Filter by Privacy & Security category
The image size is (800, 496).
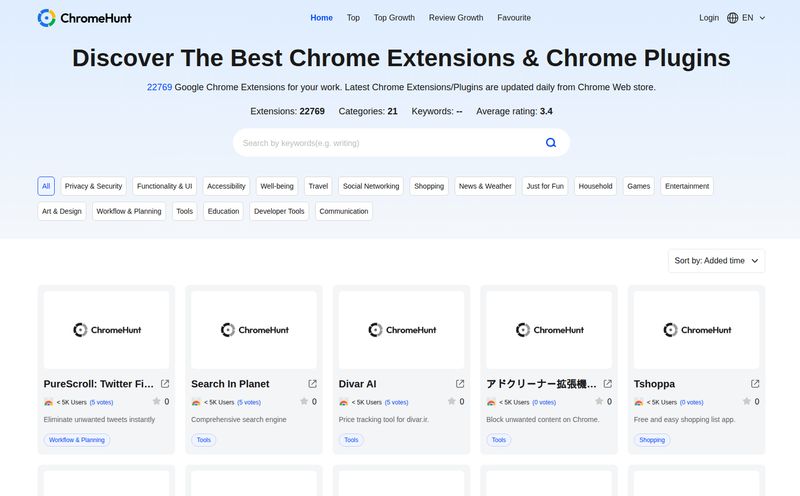click(93, 186)
